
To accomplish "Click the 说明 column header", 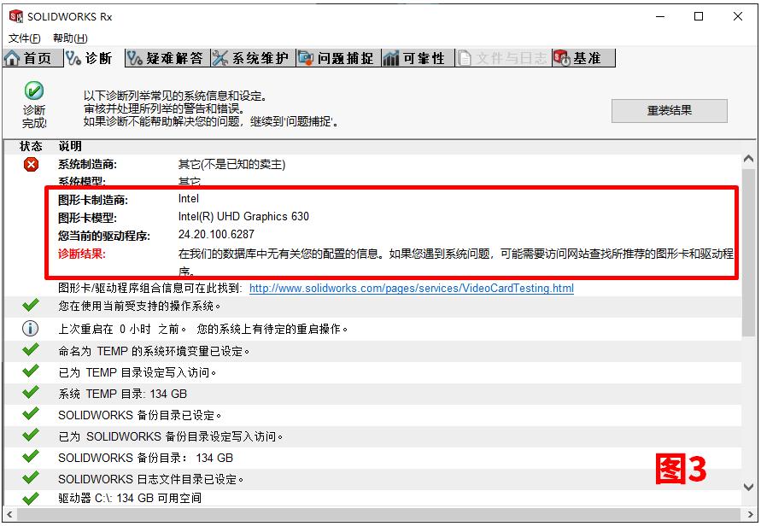I will (70, 146).
